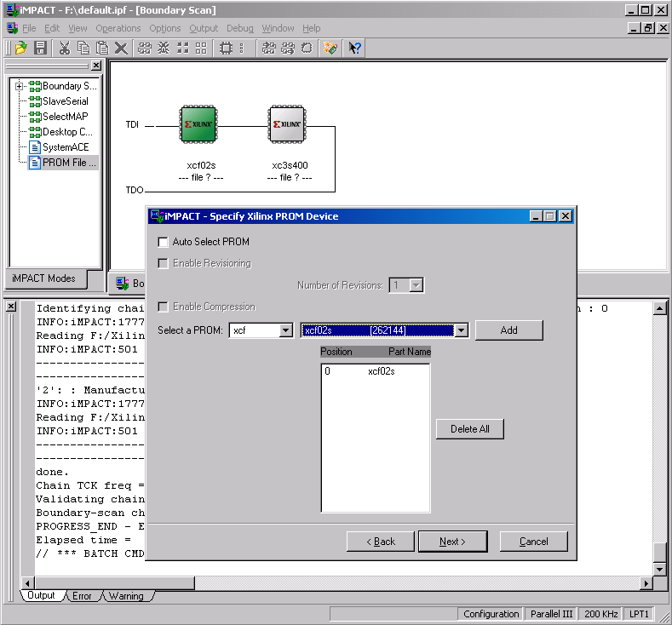This screenshot has height=625, width=672.
Task: Switch to the Output log tab
Action: coord(42,595)
